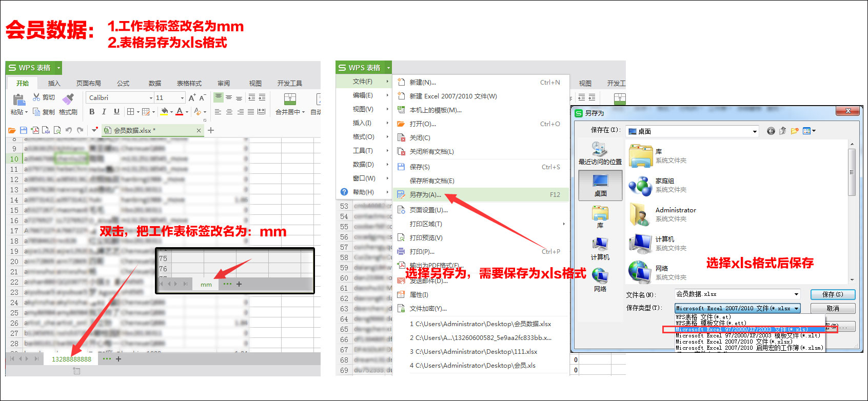The height and width of the screenshot is (401, 868).
Task: Click the redo arrow in quick access toolbar
Action: pyautogui.click(x=80, y=130)
